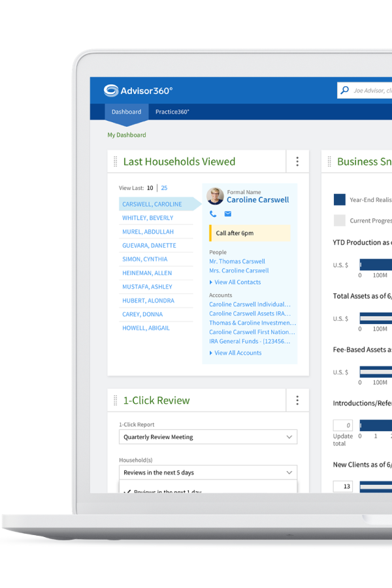Select HUBERT, ALONDRA household
Viewport: 392px width, 588px height.
pos(156,301)
